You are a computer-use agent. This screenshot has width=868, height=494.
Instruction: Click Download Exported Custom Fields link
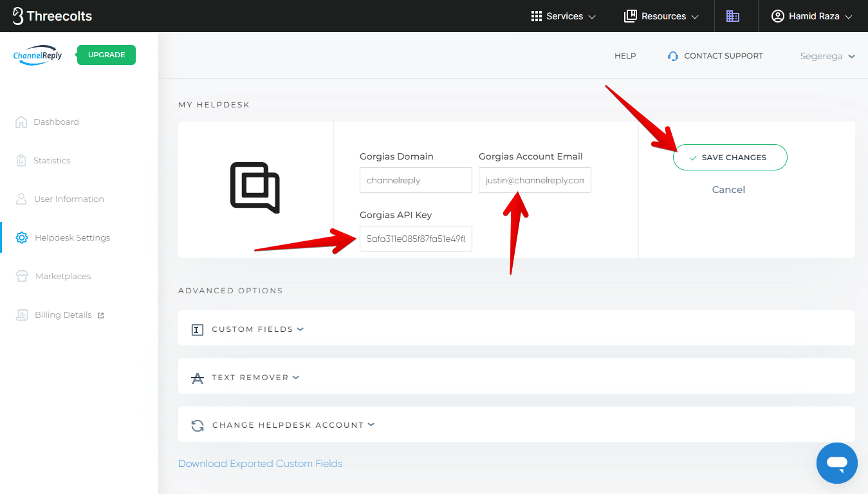[260, 464]
